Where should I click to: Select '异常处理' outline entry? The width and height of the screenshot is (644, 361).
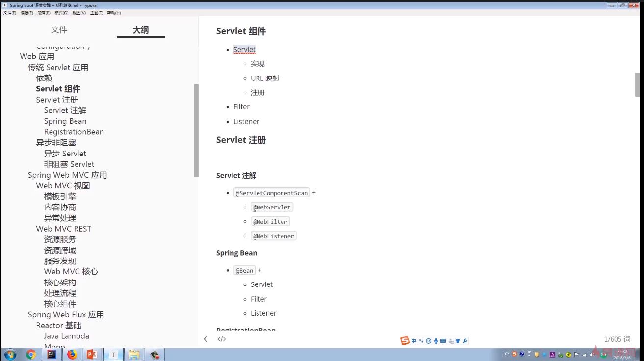tap(60, 218)
